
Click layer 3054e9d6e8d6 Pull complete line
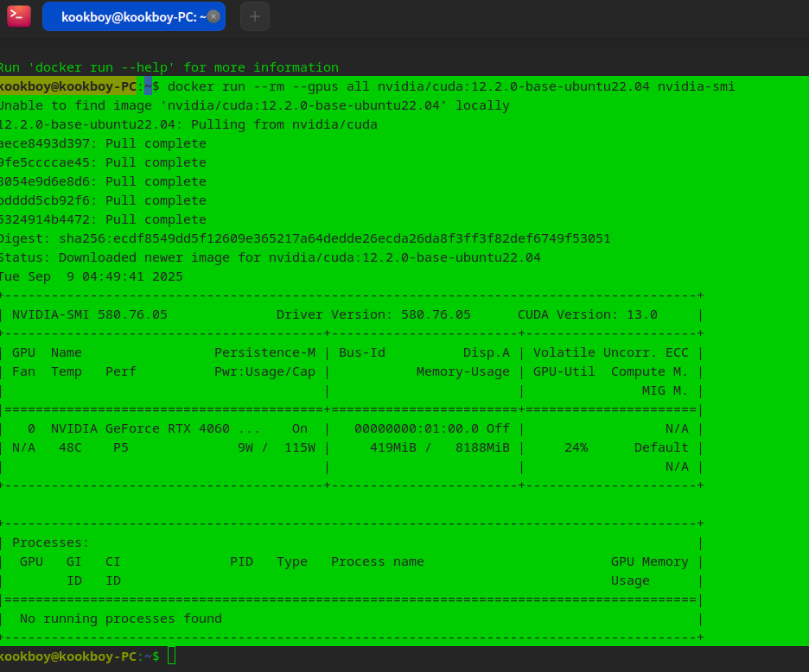103,181
